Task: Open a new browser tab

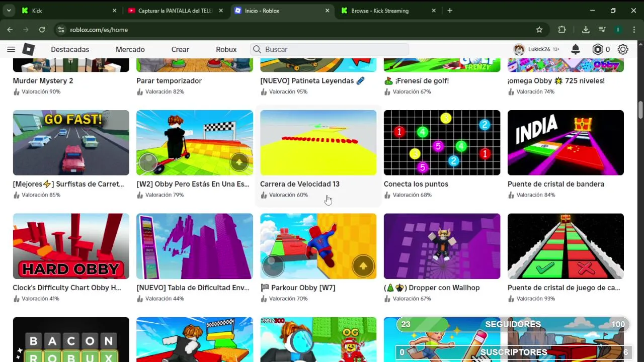Action: pos(450,11)
